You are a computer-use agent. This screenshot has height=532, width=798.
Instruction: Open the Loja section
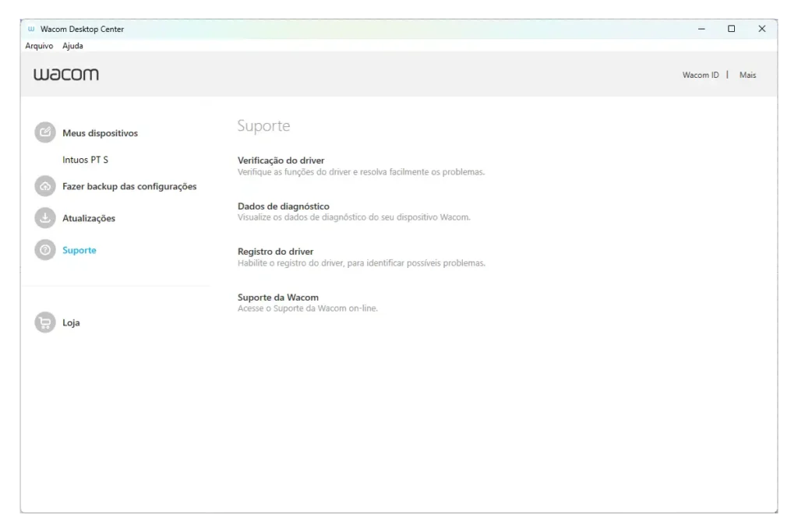71,322
